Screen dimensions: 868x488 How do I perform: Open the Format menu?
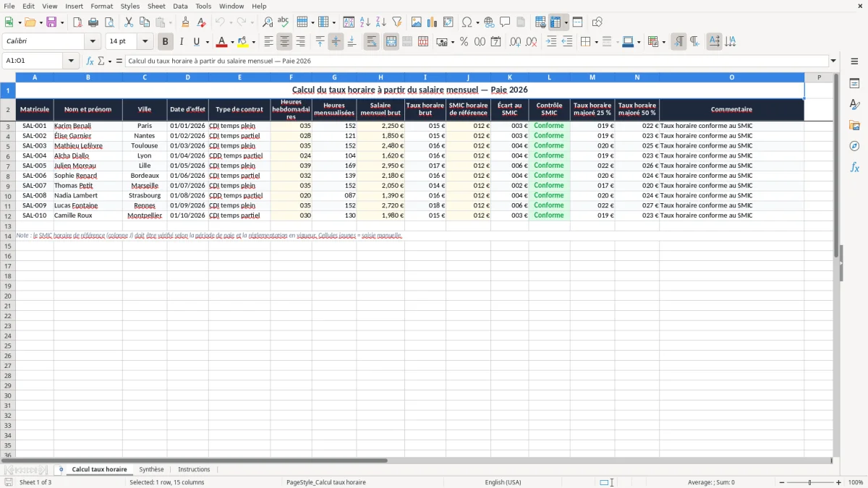click(x=102, y=6)
